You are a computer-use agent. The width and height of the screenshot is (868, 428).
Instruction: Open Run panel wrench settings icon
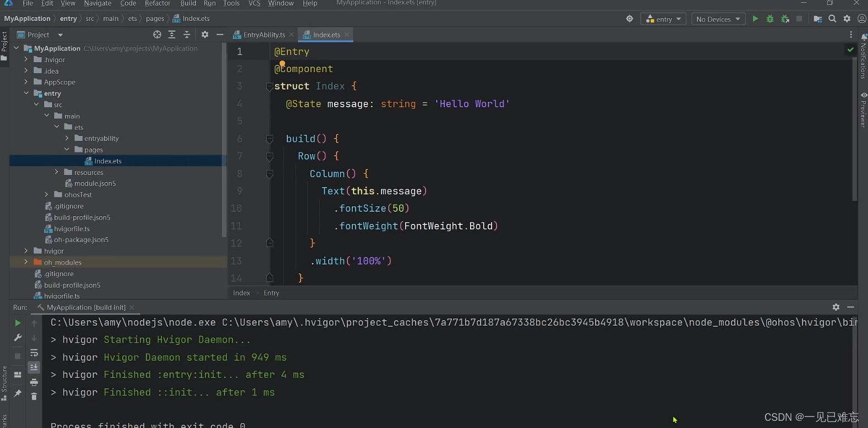tap(18, 338)
